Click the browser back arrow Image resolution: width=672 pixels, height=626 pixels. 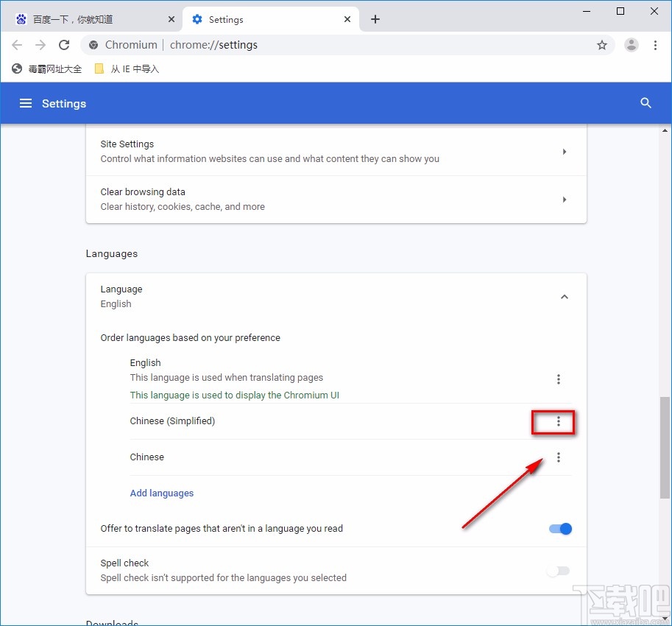point(17,45)
